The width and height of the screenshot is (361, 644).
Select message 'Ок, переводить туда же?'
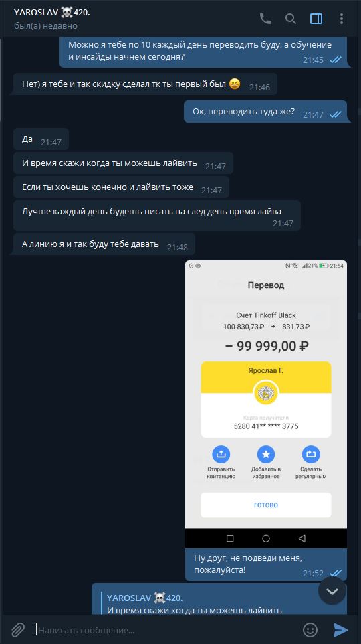coord(265,112)
